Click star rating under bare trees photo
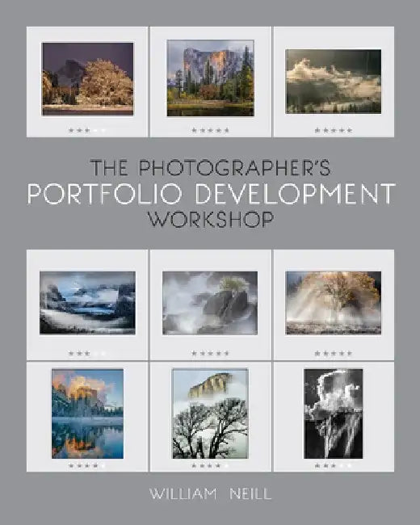 click(210, 465)
